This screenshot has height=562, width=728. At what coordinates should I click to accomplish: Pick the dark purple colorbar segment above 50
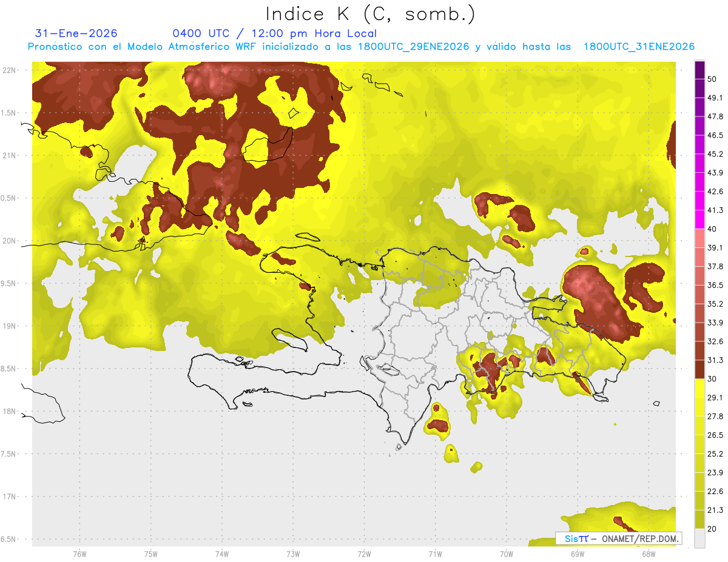[699, 70]
